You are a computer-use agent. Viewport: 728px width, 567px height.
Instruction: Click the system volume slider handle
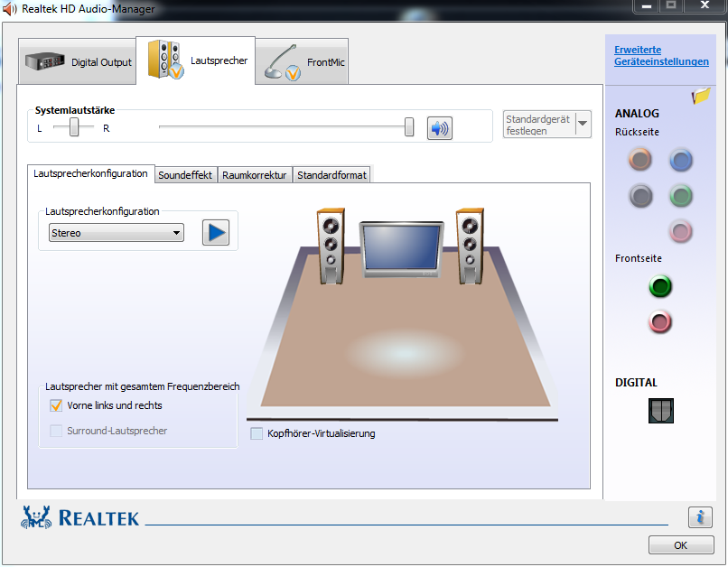click(409, 126)
